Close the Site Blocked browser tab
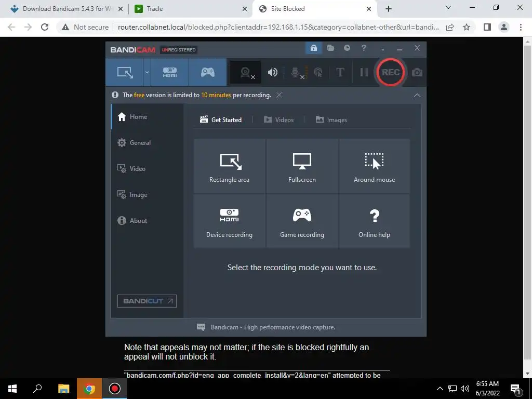 369,9
